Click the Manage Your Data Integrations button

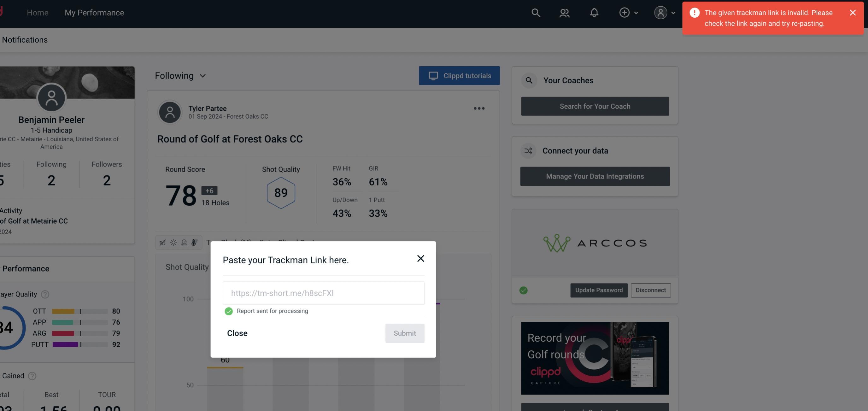pos(595,176)
